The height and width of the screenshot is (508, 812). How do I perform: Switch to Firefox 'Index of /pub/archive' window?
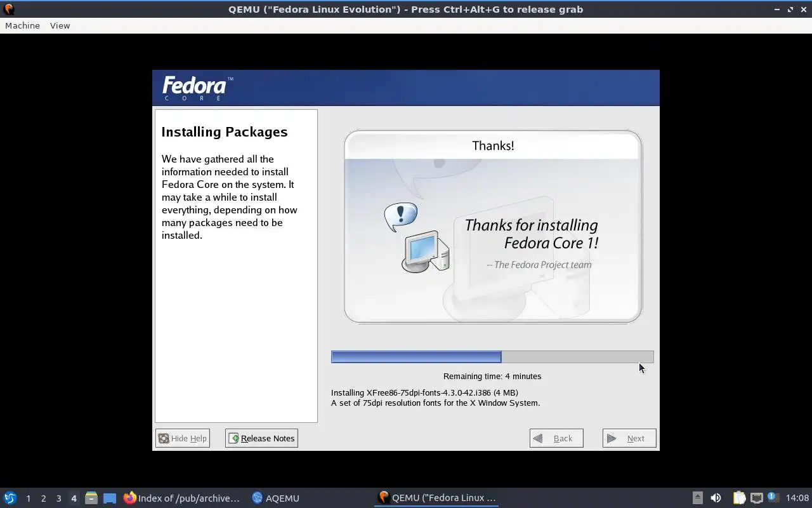[181, 498]
